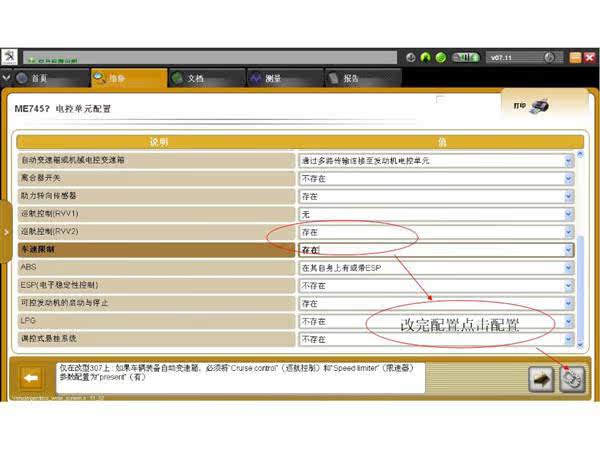Click the yellow back arrow button
Viewport: 600px width, 450px height.
click(x=31, y=378)
